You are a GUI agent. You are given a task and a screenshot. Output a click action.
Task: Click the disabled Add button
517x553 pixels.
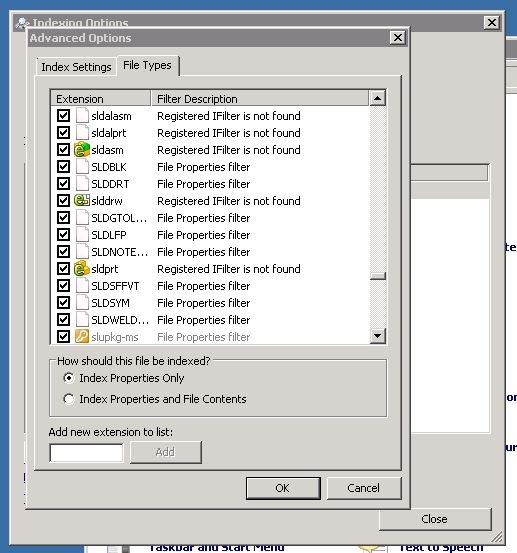(165, 452)
